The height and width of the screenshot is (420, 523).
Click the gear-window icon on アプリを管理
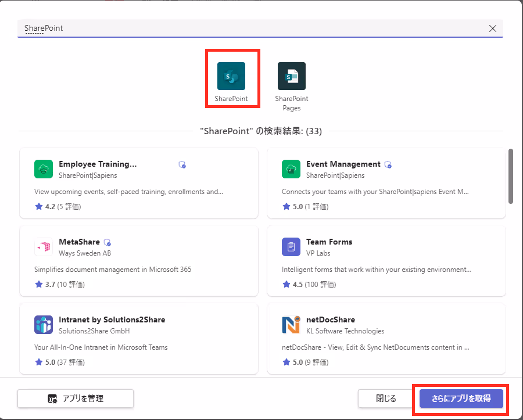52,399
